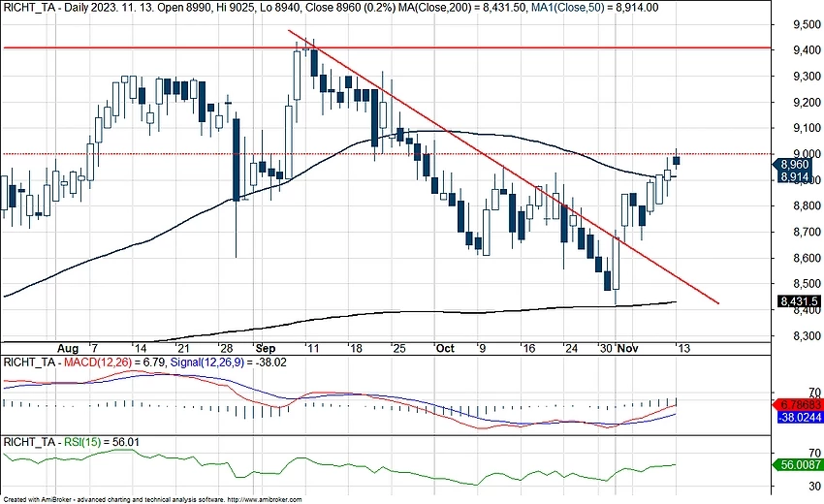Click the Oct month label on time axis

pyautogui.click(x=444, y=346)
